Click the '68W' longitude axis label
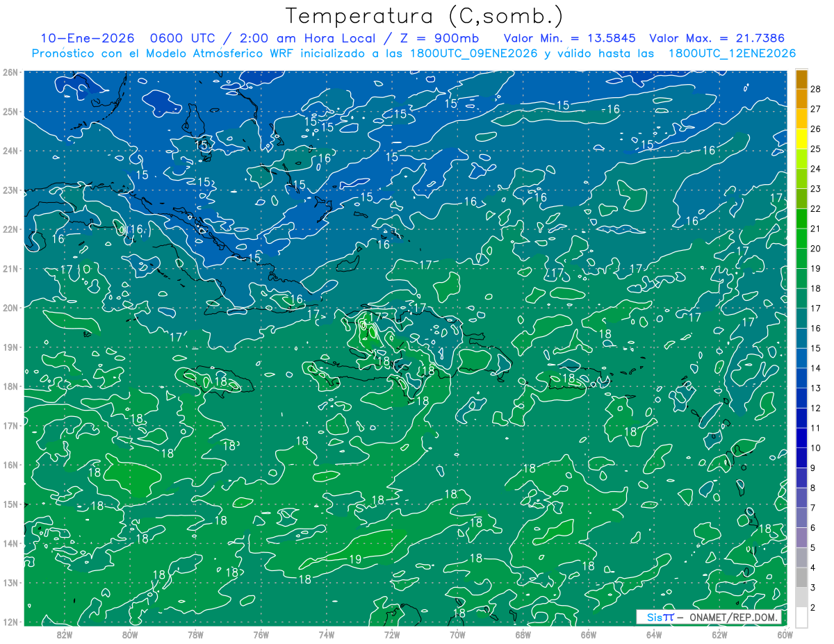The height and width of the screenshot is (644, 834). 523,634
